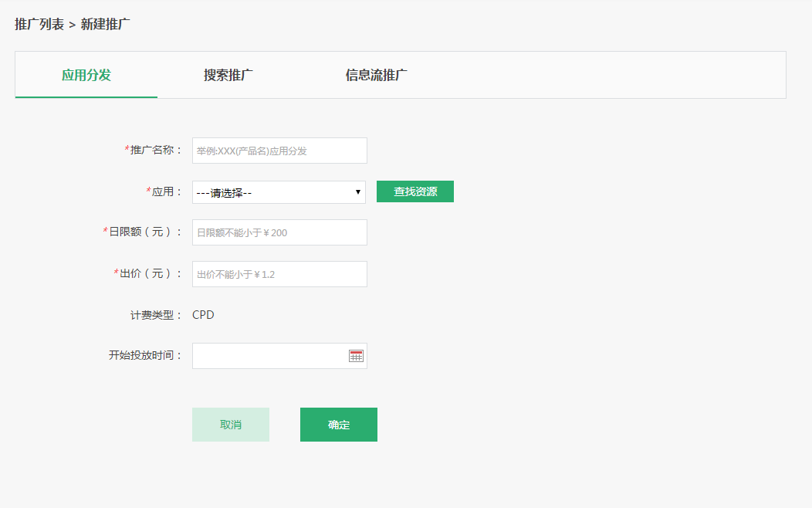812x508 pixels.
Task: Click the CPD billing type text
Action: (204, 314)
